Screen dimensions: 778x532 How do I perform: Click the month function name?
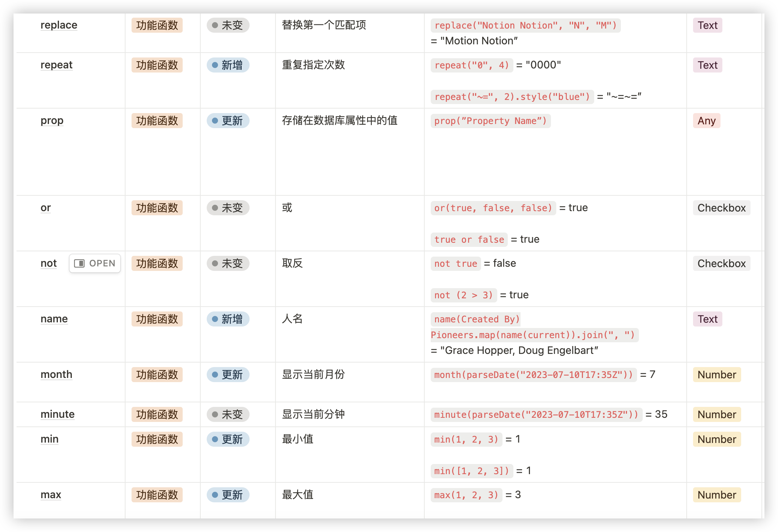(x=56, y=375)
